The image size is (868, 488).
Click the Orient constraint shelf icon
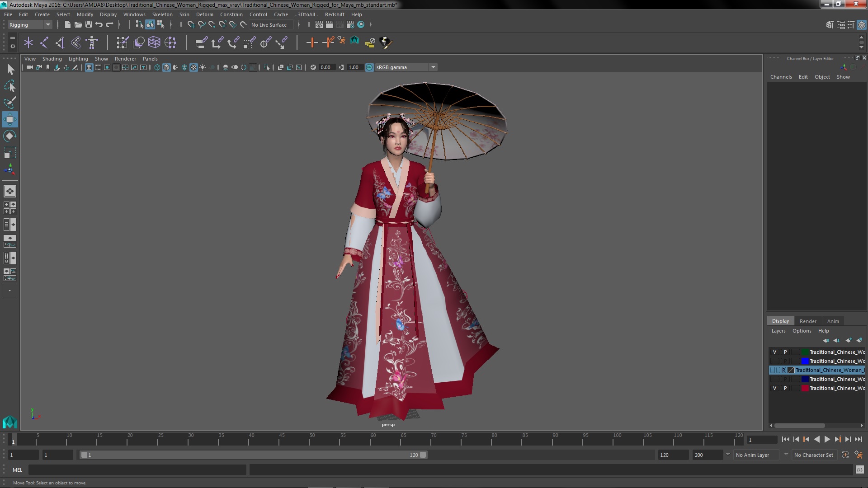pyautogui.click(x=233, y=42)
